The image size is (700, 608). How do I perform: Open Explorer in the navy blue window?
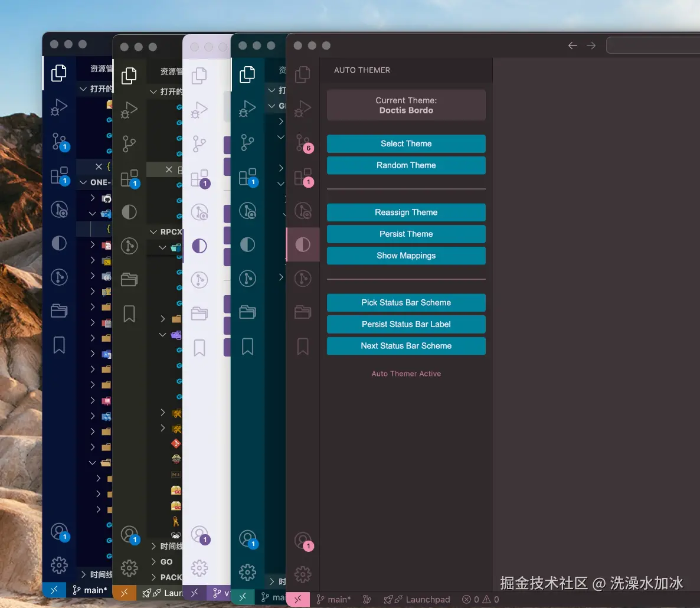(x=59, y=73)
